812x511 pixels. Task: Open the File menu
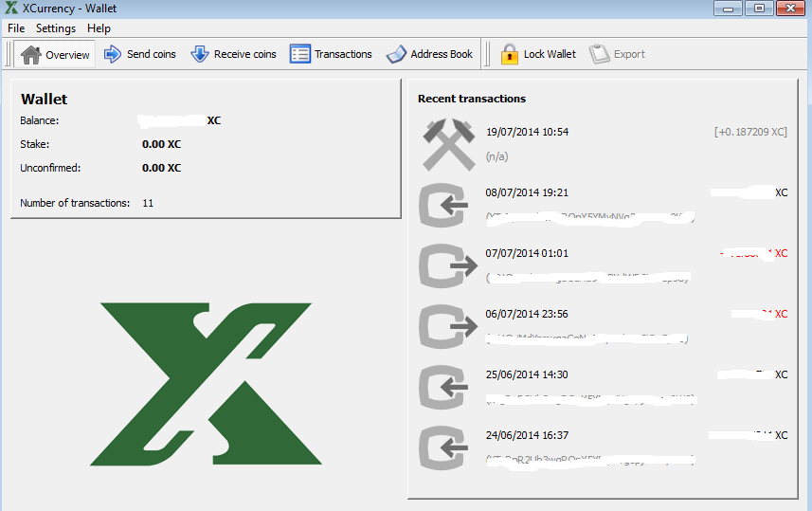16,28
